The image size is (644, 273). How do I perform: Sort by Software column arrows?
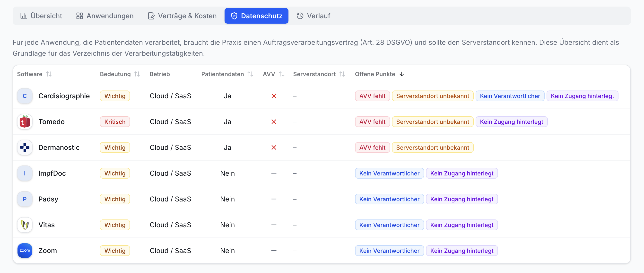click(49, 74)
